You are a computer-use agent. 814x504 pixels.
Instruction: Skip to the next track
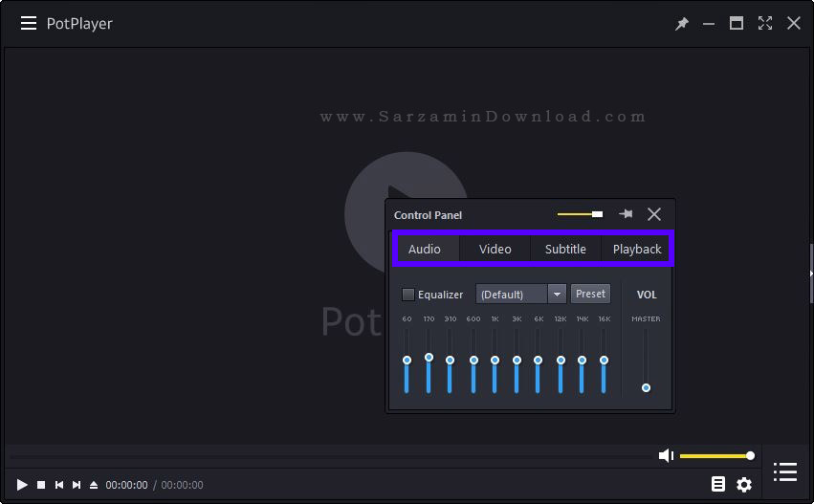tap(77, 485)
